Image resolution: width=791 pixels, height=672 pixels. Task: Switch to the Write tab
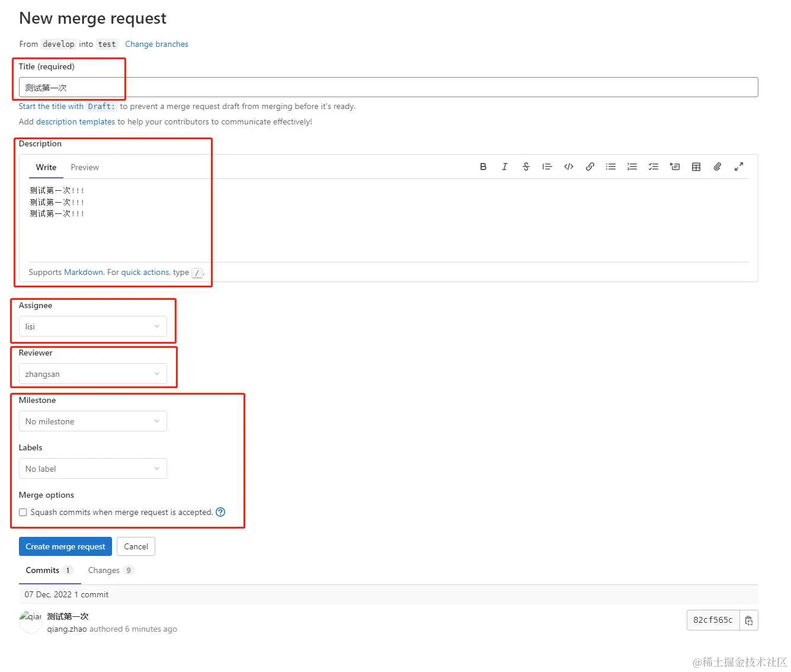click(x=46, y=167)
